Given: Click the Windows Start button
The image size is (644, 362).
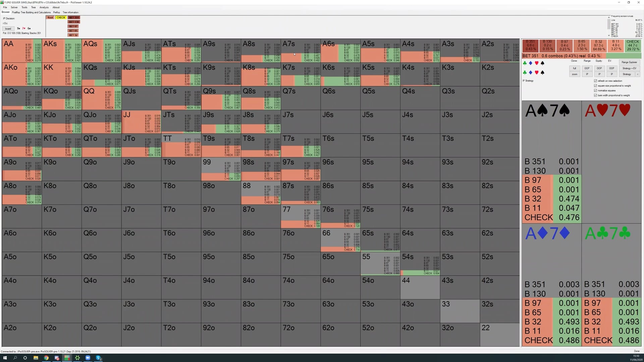Looking at the screenshot, I should [x=5, y=358].
